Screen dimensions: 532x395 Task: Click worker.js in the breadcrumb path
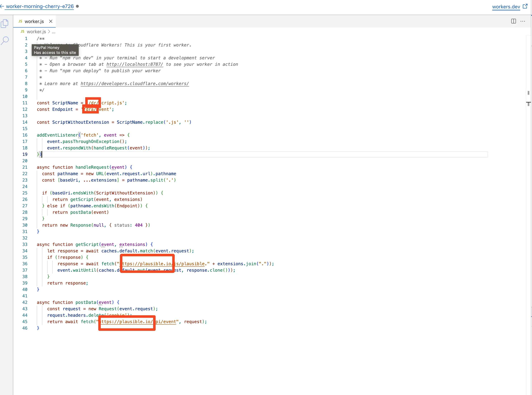point(36,32)
